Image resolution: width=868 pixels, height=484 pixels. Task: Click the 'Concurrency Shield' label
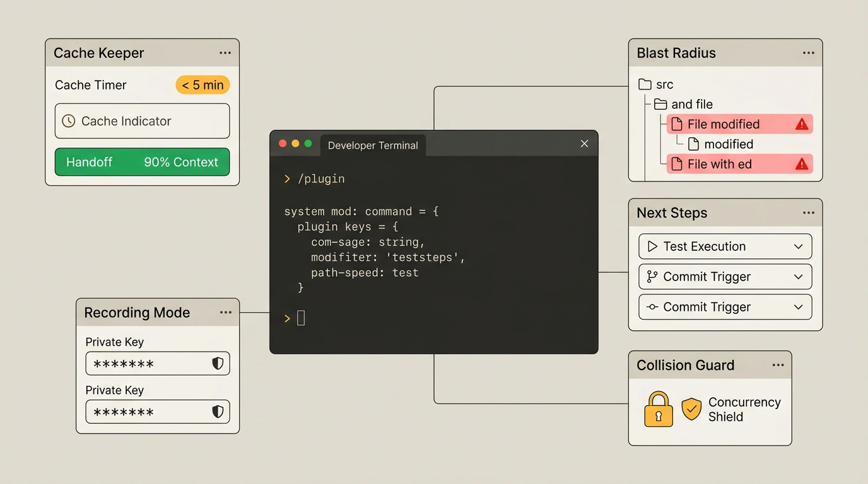pyautogui.click(x=744, y=410)
